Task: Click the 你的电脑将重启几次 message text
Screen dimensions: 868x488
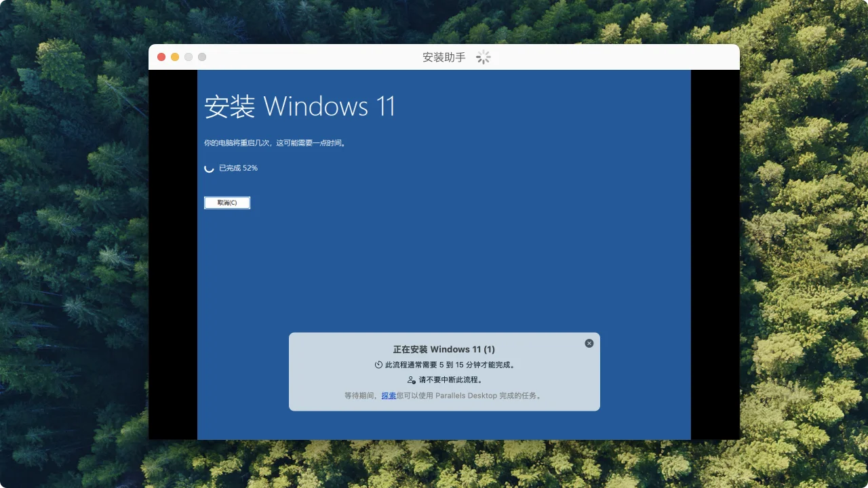Action: (275, 143)
